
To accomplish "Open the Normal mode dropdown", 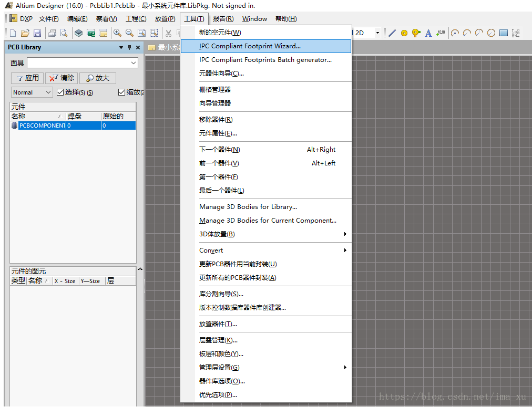I will (32, 92).
